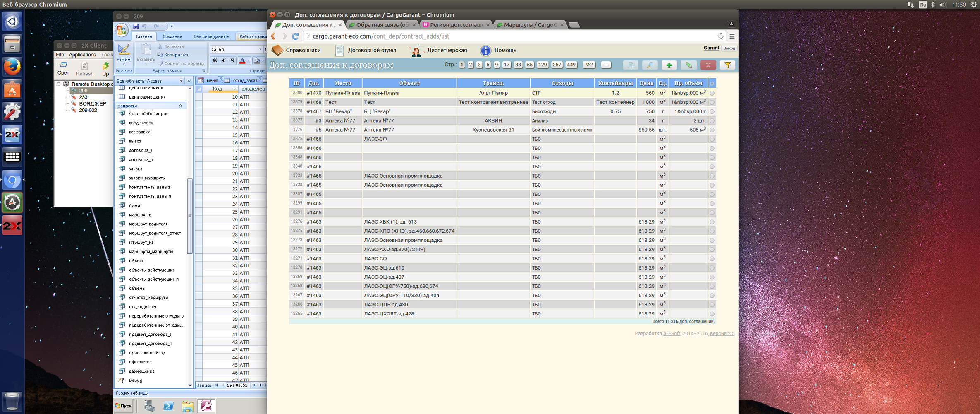Select the radio button for row 13276
The width and height of the screenshot is (980, 414).
(x=712, y=222)
